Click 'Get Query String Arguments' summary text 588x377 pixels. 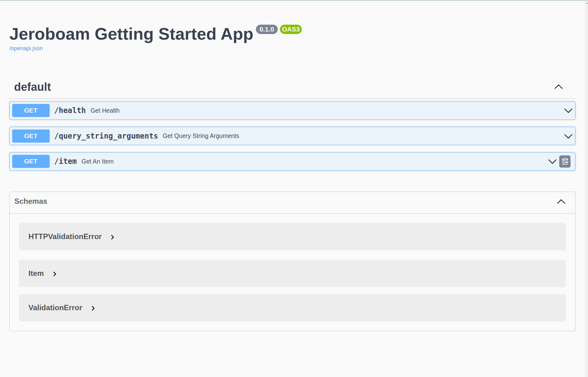[x=201, y=136]
